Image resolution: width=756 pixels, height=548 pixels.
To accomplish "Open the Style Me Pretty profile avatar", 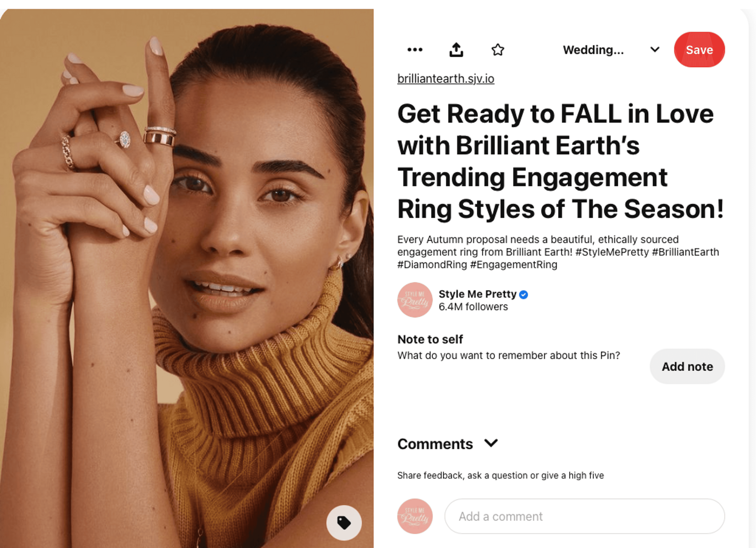I will [x=415, y=300].
